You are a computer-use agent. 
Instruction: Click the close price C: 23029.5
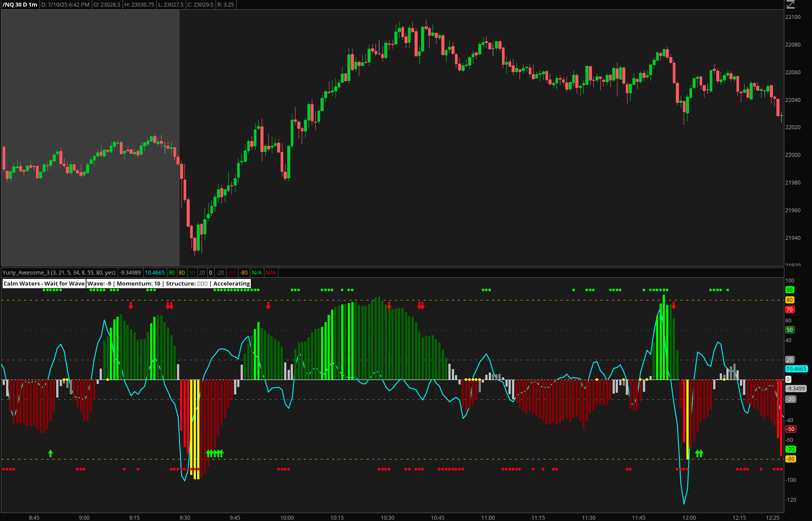(200, 4)
